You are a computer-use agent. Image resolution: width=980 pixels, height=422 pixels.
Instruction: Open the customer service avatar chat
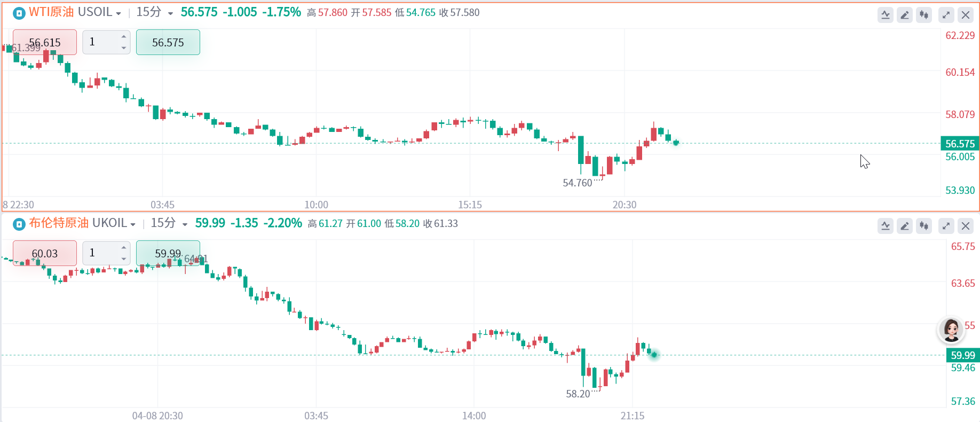pos(951,330)
